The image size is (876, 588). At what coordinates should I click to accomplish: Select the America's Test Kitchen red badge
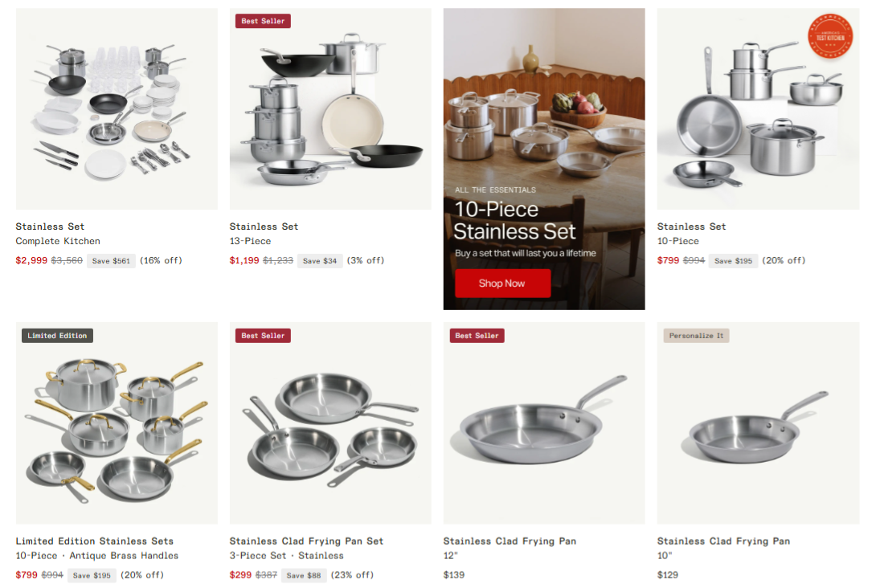(x=830, y=36)
